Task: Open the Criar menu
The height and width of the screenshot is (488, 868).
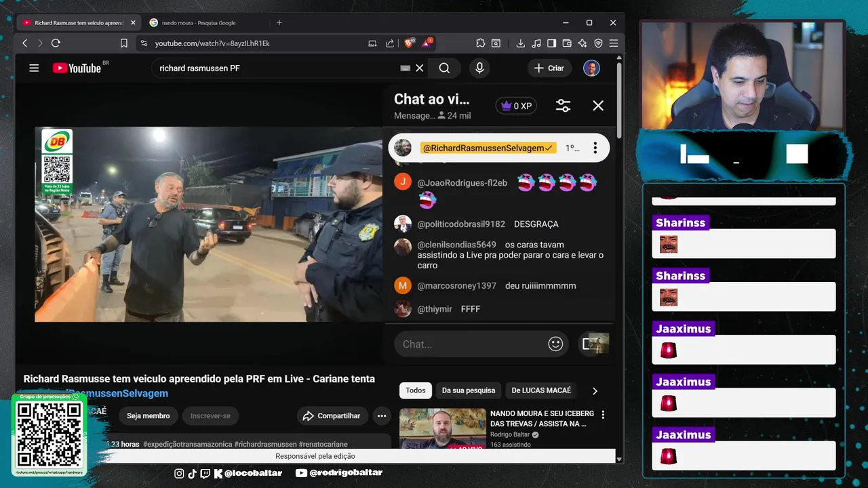Action: 549,68
